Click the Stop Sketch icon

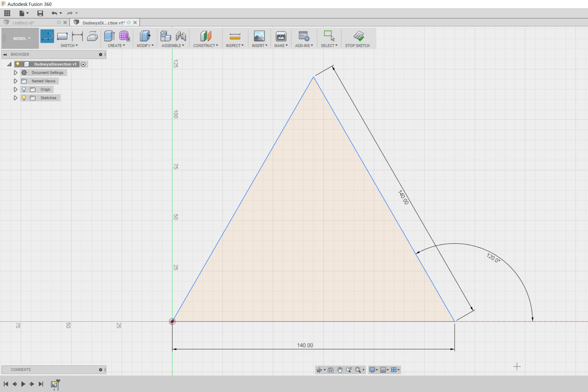[358, 36]
